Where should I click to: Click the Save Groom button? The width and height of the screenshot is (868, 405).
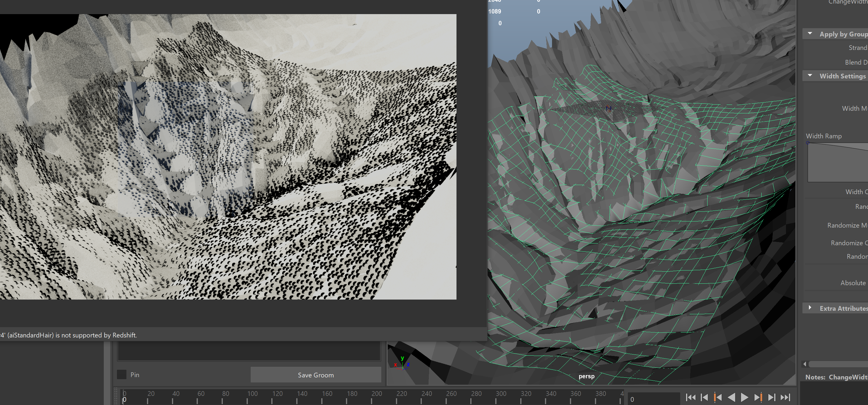click(x=315, y=375)
